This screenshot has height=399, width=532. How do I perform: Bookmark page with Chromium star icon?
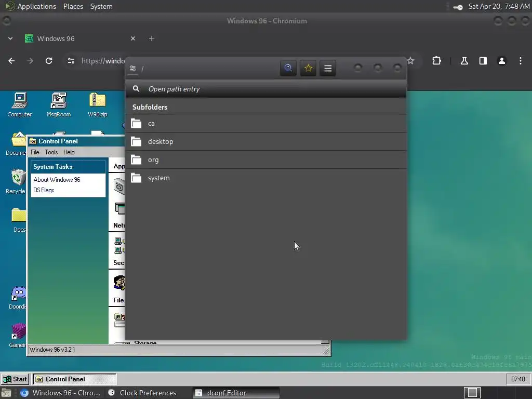click(x=410, y=61)
